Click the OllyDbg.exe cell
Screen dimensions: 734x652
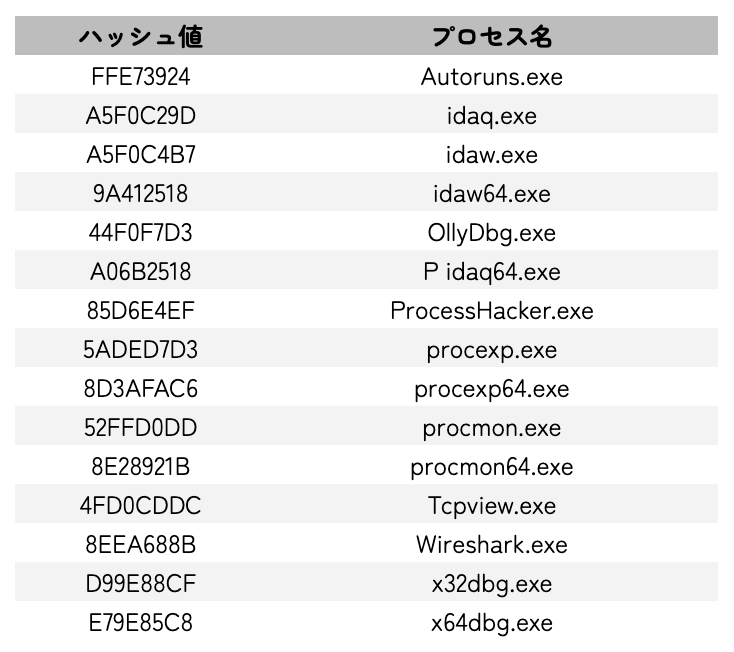[492, 232]
